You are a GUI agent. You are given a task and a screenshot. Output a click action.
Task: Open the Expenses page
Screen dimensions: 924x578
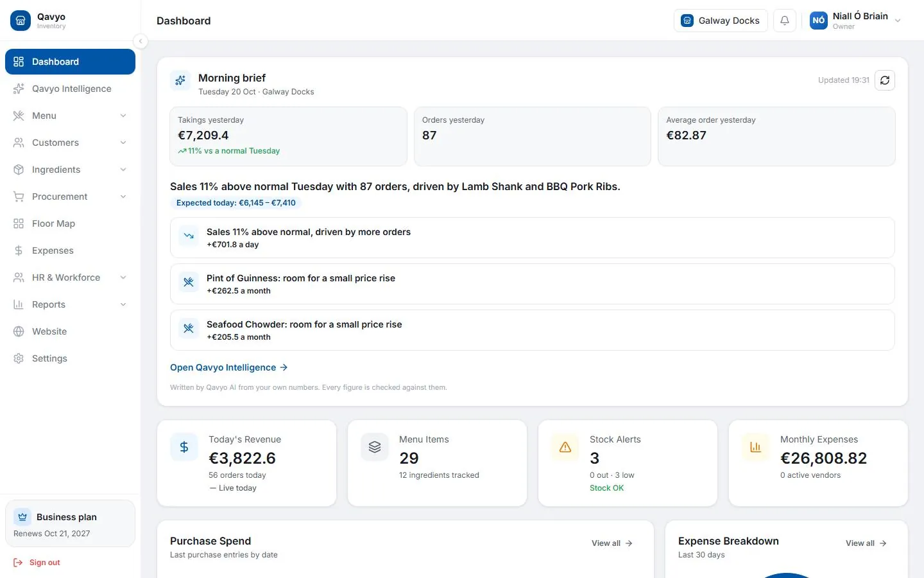pyautogui.click(x=70, y=250)
